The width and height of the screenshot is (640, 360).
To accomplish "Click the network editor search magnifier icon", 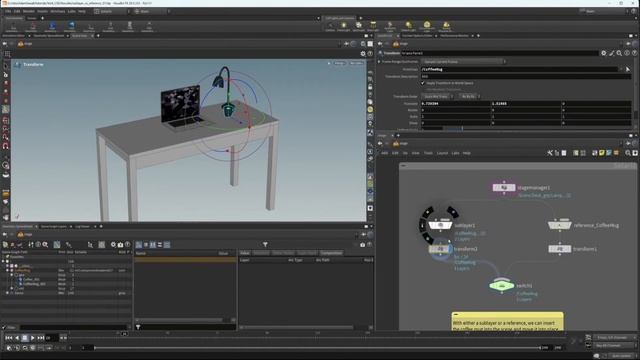I will 628,153.
